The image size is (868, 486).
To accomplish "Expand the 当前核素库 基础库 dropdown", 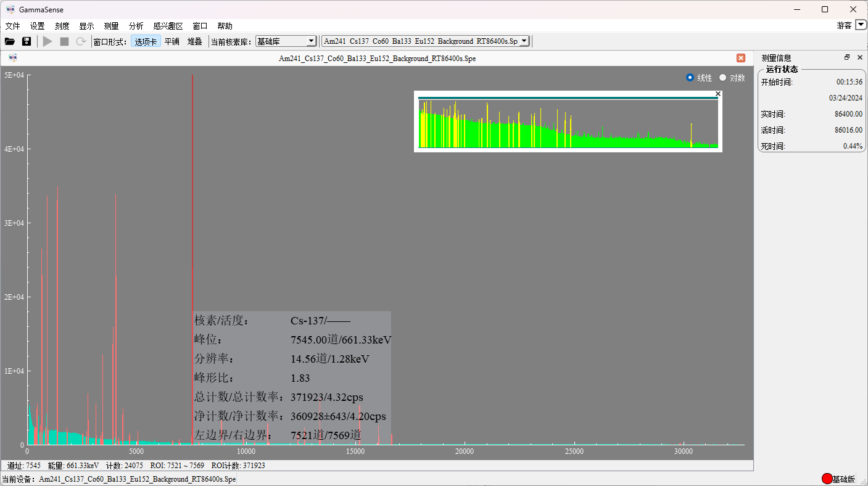I will coord(311,41).
